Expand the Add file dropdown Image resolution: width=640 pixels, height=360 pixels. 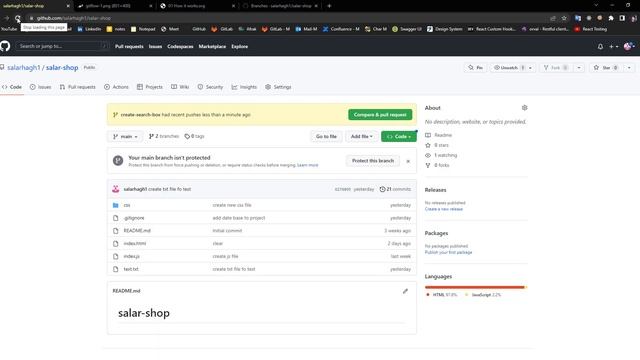coord(362,136)
